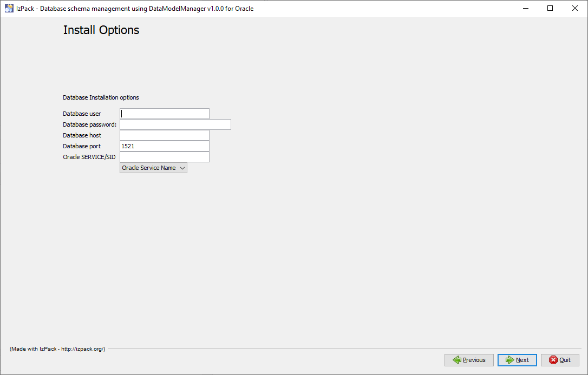The height and width of the screenshot is (375, 588).
Task: Click the Database port field showing 1521
Action: (164, 146)
